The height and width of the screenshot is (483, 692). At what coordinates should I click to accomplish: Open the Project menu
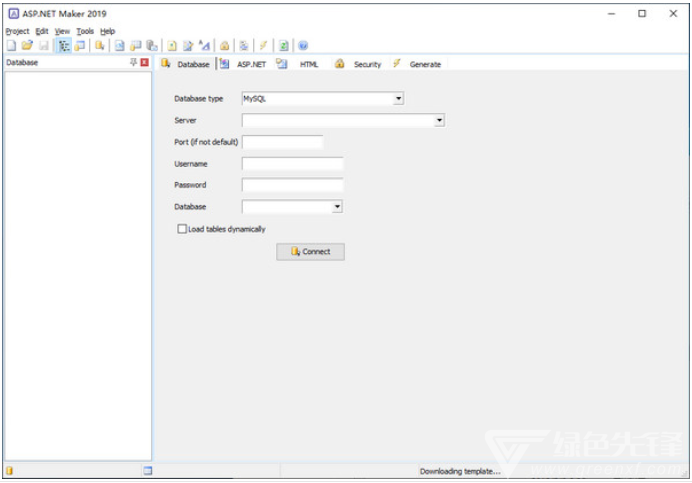coord(18,31)
